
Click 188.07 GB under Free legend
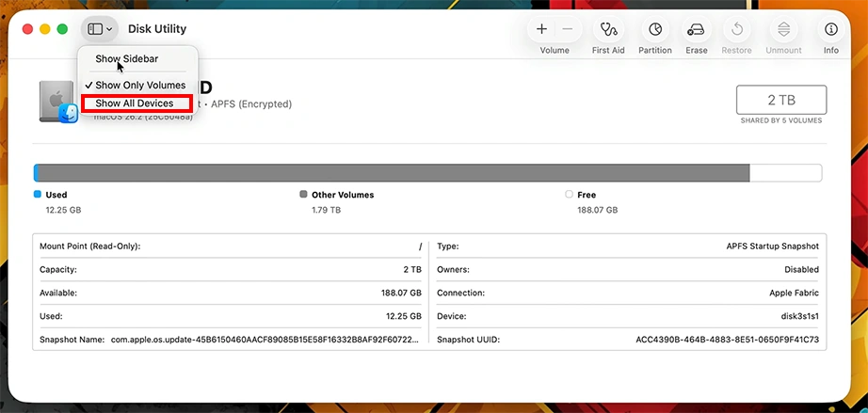pos(597,210)
